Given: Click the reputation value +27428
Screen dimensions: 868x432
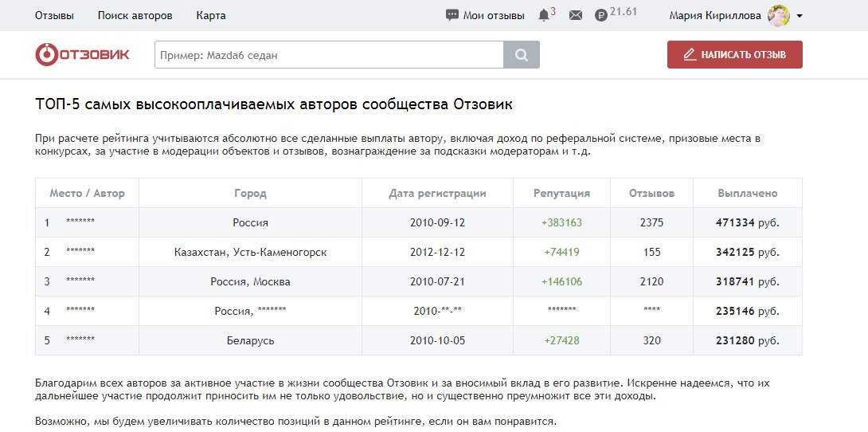Looking at the screenshot, I should point(562,340).
